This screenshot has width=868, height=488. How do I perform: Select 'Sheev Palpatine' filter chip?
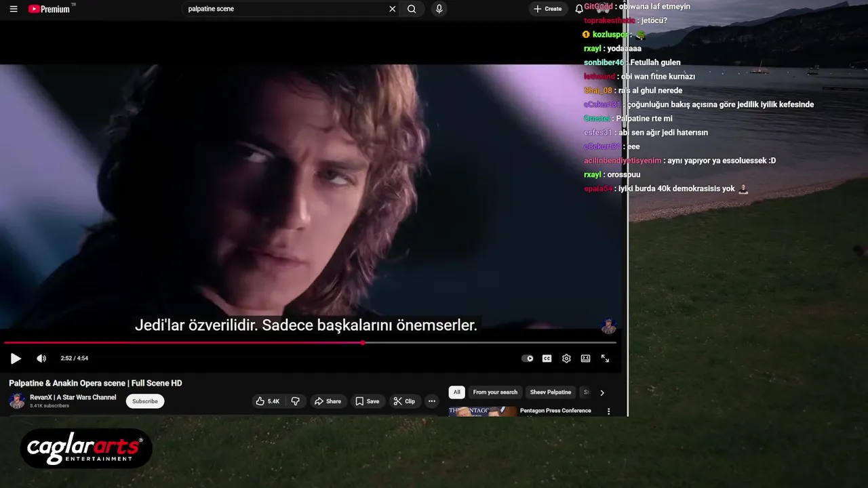(551, 392)
